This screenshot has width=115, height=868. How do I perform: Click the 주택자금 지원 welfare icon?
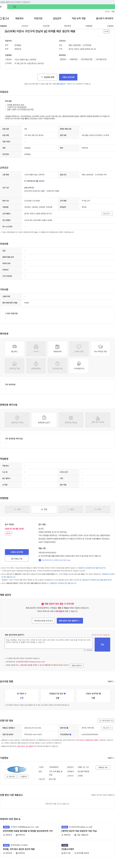click(14, 366)
